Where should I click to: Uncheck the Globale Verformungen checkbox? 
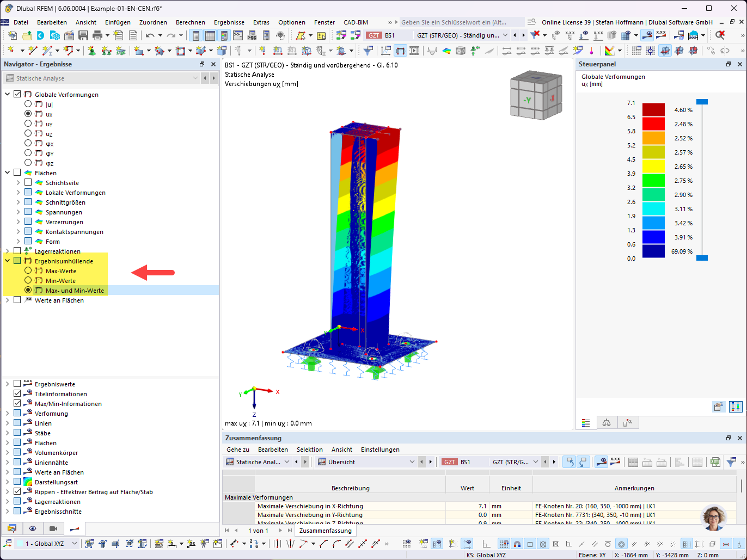tap(17, 95)
